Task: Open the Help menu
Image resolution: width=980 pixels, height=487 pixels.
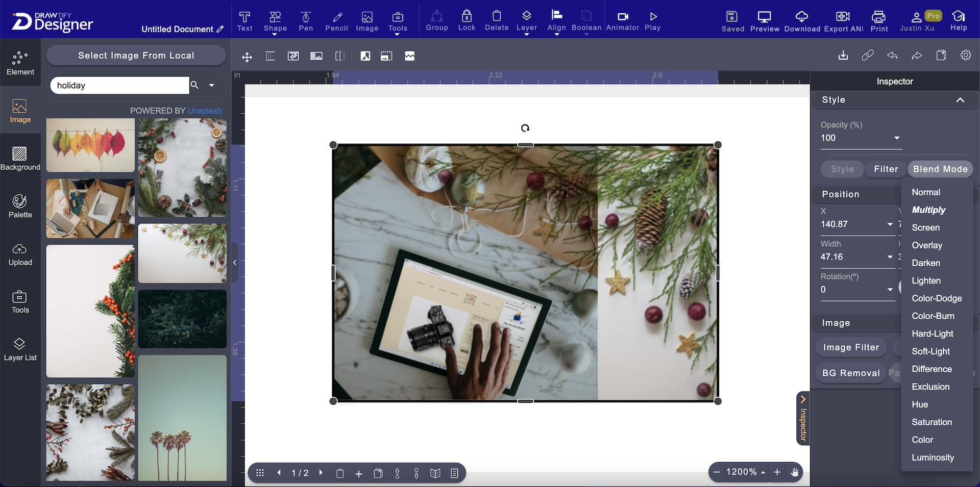Action: tap(959, 21)
